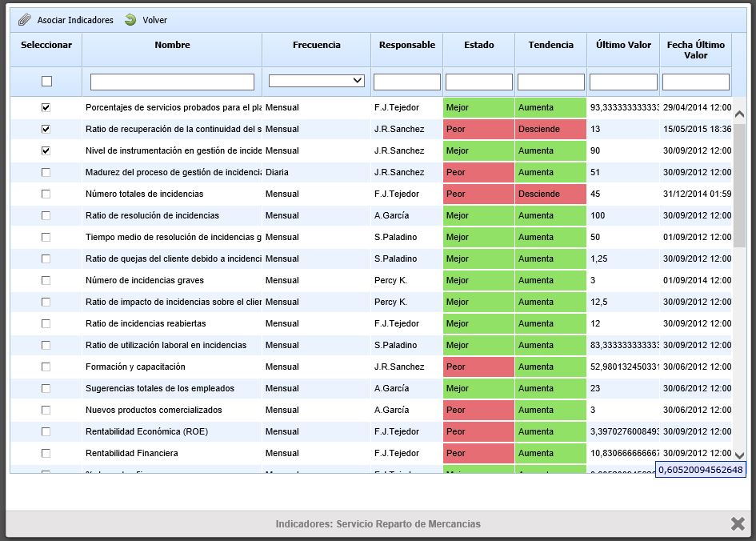
Task: Close the Indicadores dialog with X icon
Action: pos(738,523)
